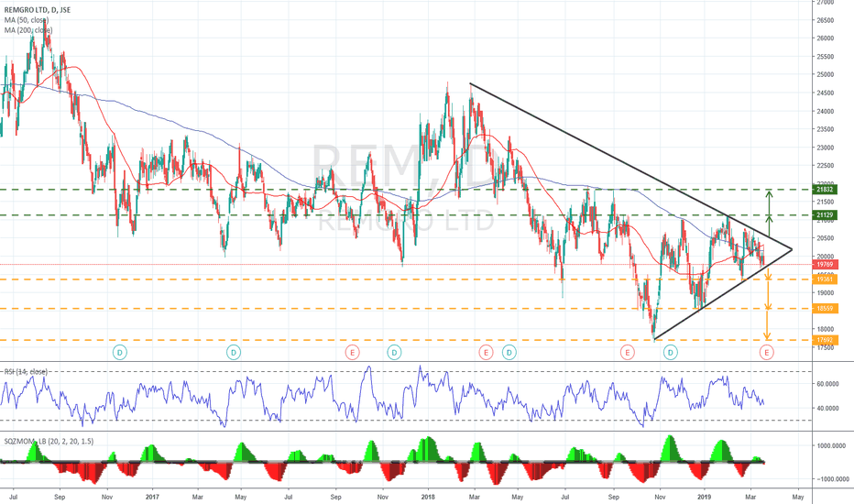
Task: Click the red 19769 current price label
Action: (x=826, y=265)
